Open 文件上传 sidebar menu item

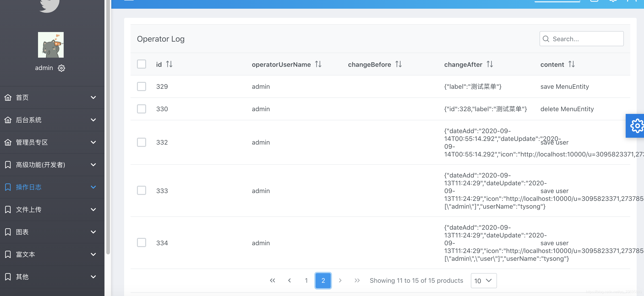click(x=52, y=210)
